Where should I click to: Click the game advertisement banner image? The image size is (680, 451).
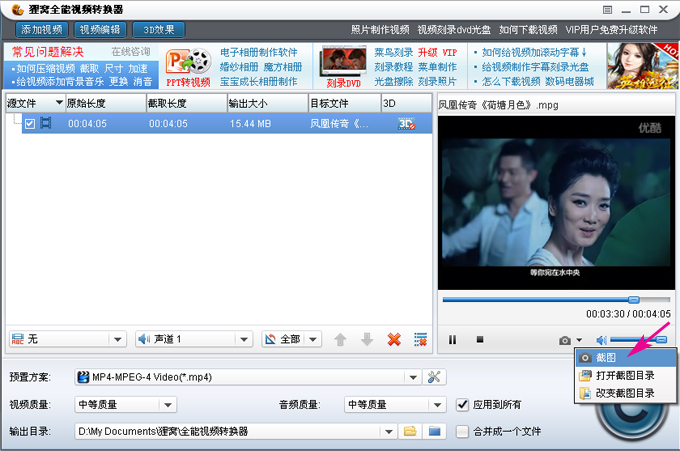click(642, 66)
